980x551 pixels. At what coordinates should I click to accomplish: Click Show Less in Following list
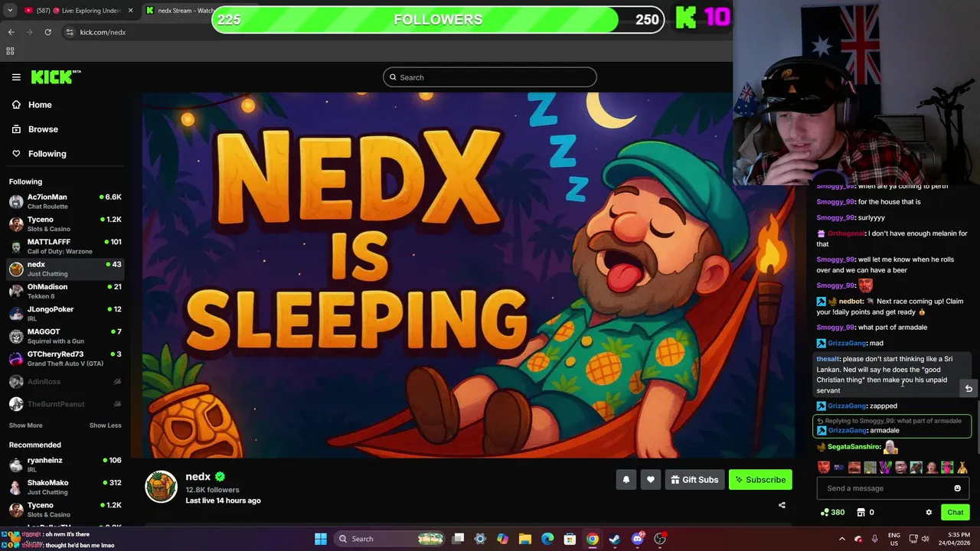point(106,425)
